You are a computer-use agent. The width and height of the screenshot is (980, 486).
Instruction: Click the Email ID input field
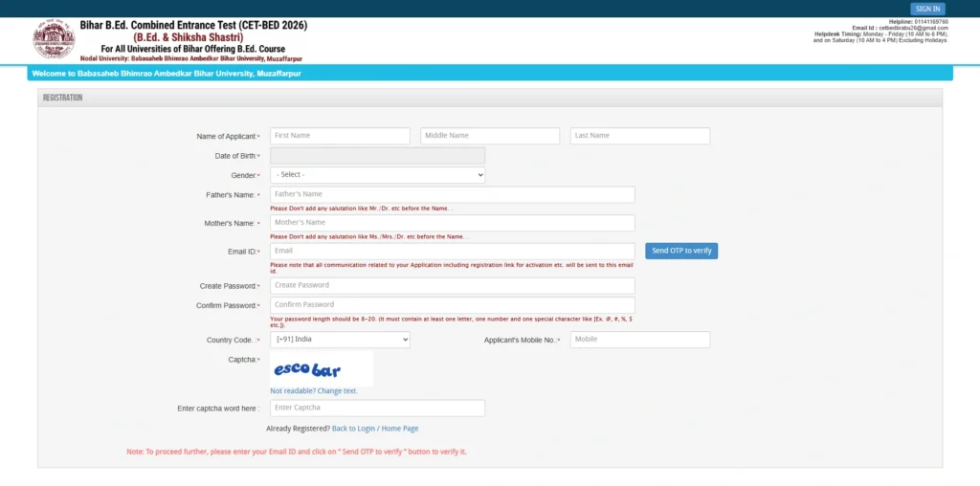(453, 251)
